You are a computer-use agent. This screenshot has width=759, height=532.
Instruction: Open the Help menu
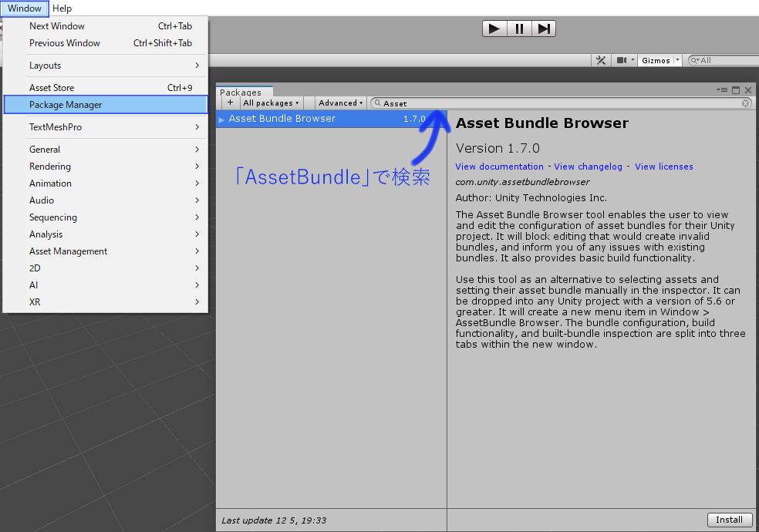click(62, 8)
